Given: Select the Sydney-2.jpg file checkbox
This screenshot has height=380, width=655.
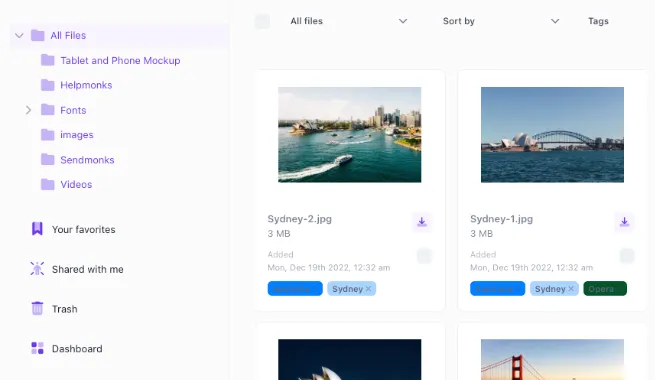Looking at the screenshot, I should tap(424, 256).
